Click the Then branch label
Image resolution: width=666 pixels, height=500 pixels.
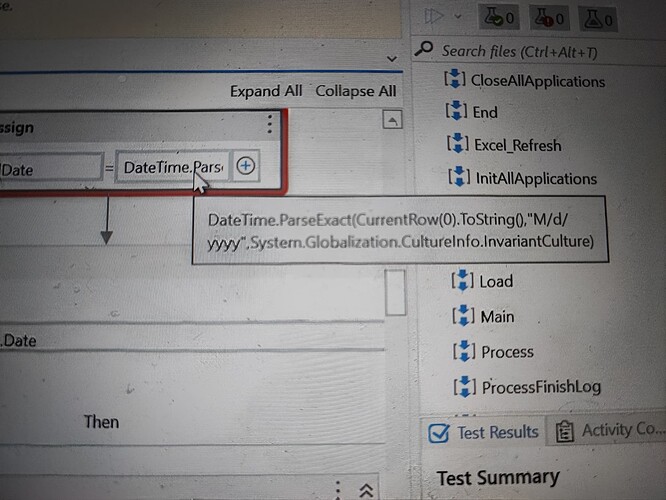point(101,422)
